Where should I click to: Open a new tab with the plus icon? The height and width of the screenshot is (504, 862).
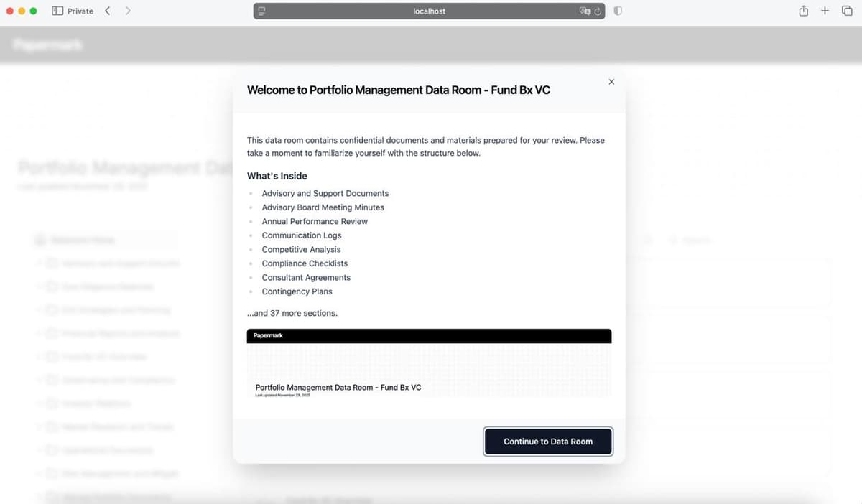click(825, 11)
